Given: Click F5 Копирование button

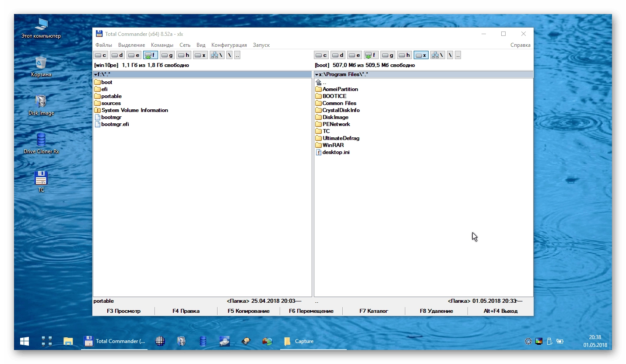Looking at the screenshot, I should click(x=249, y=311).
